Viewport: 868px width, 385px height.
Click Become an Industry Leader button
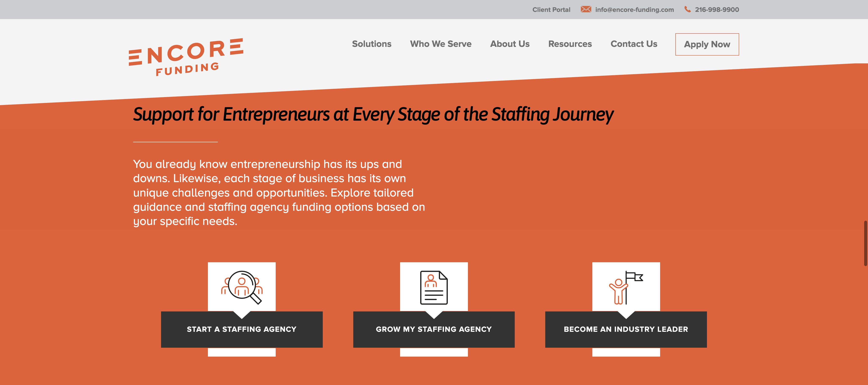tap(626, 329)
